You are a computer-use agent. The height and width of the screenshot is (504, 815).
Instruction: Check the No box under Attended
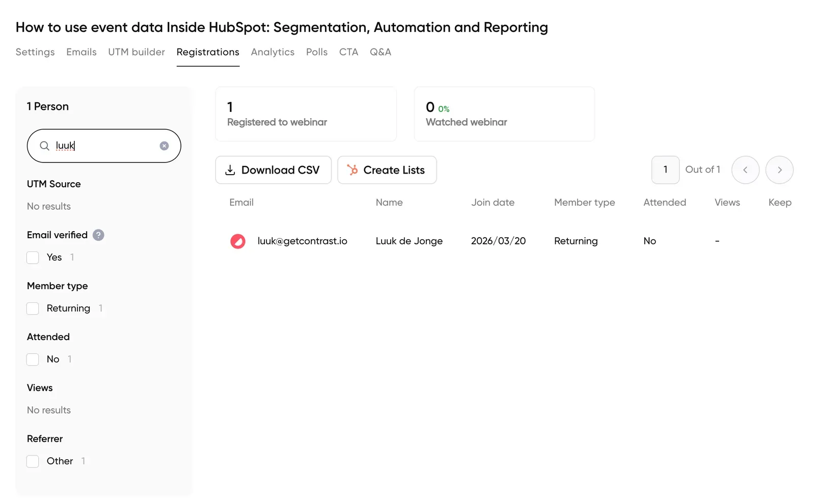coord(33,359)
